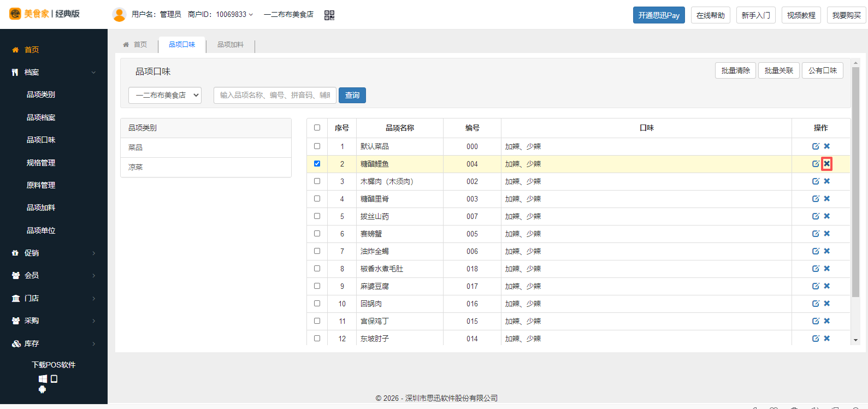
Task: Go to 首页 in the sidebar
Action: [32, 50]
